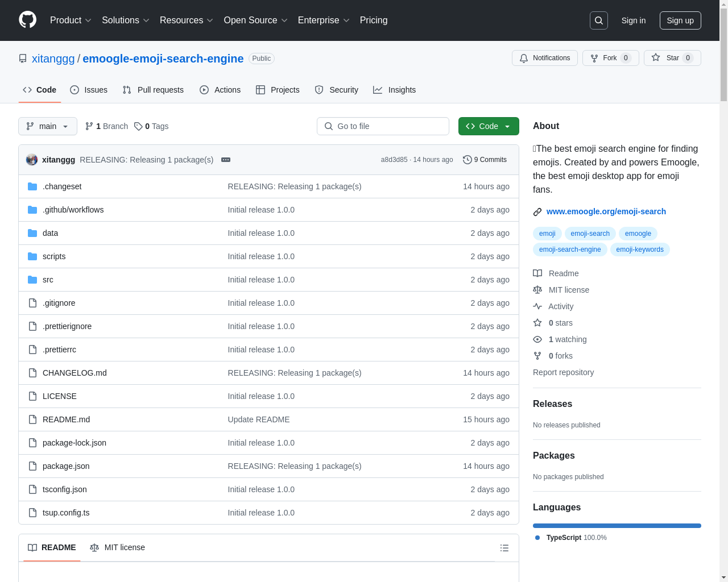Screen dimensions: 728x582
Task: Switch to the Pull requests tab
Action: click(x=153, y=90)
